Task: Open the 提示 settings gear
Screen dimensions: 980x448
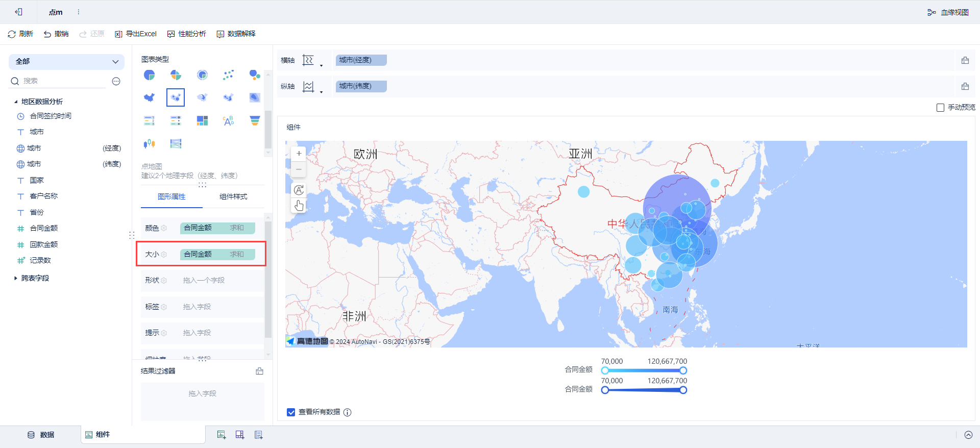Action: pyautogui.click(x=164, y=333)
